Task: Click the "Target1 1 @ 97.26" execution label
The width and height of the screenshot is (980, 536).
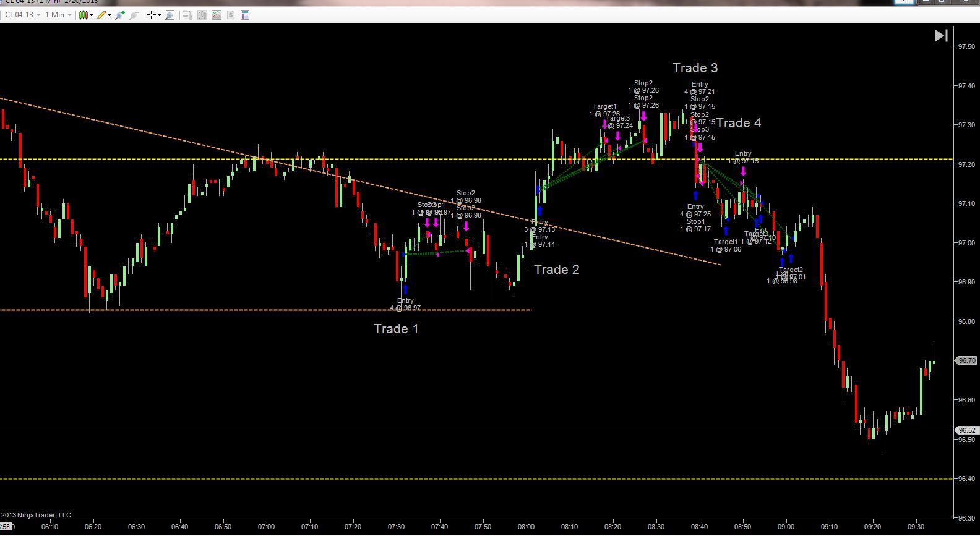Action: 604,110
